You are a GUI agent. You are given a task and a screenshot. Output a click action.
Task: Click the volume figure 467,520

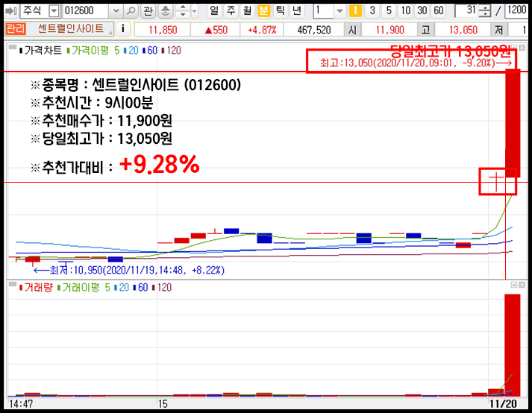[x=314, y=30]
